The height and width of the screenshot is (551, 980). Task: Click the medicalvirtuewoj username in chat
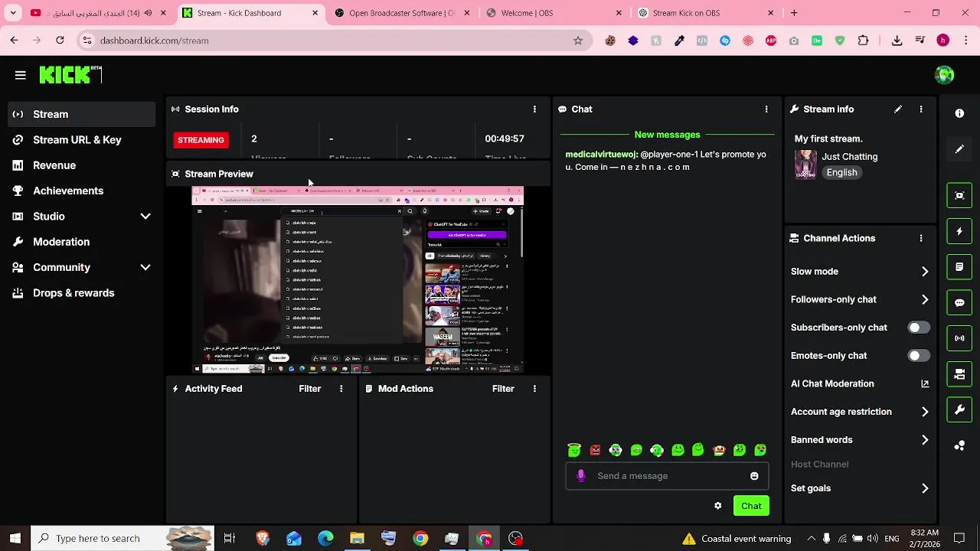[x=602, y=155]
